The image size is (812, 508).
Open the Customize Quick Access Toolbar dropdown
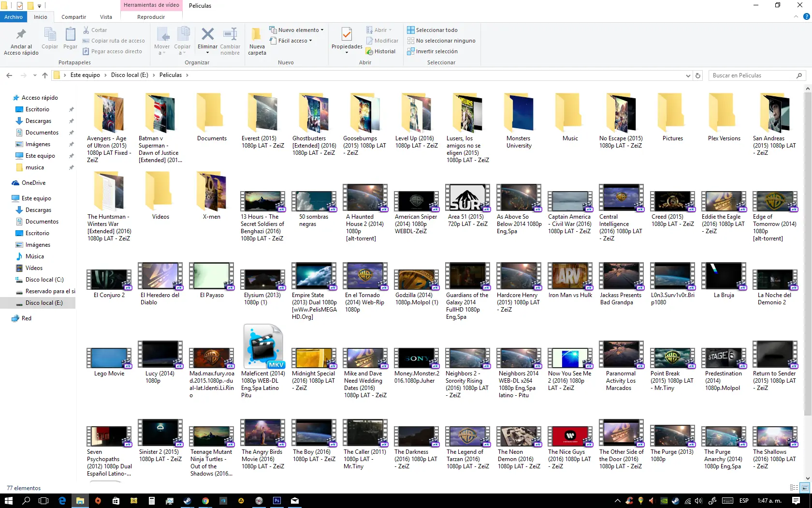click(40, 6)
